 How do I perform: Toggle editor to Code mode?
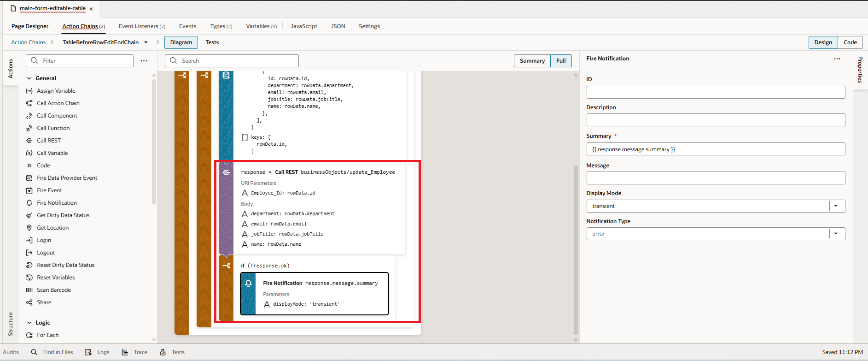tap(850, 42)
